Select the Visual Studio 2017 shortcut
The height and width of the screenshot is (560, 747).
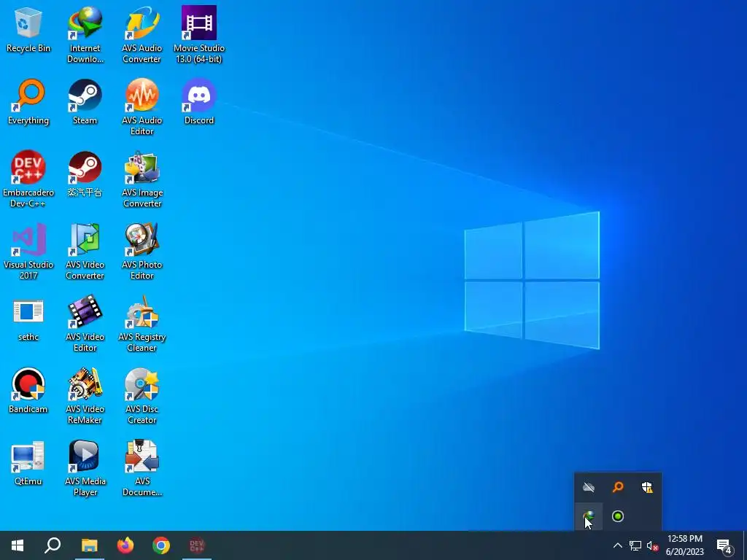pyautogui.click(x=28, y=252)
